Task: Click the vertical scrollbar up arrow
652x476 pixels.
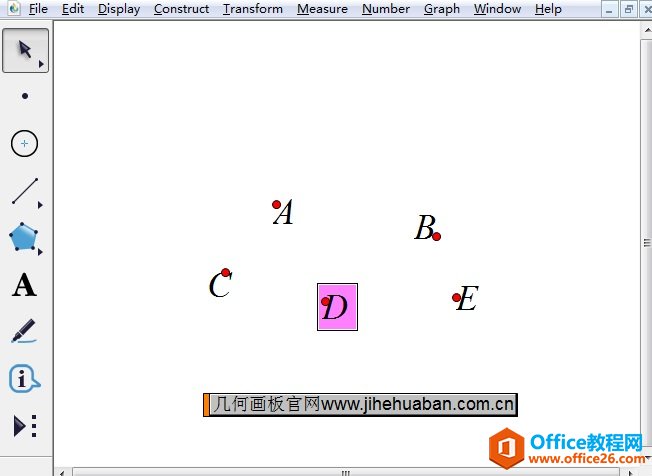Action: click(x=647, y=30)
